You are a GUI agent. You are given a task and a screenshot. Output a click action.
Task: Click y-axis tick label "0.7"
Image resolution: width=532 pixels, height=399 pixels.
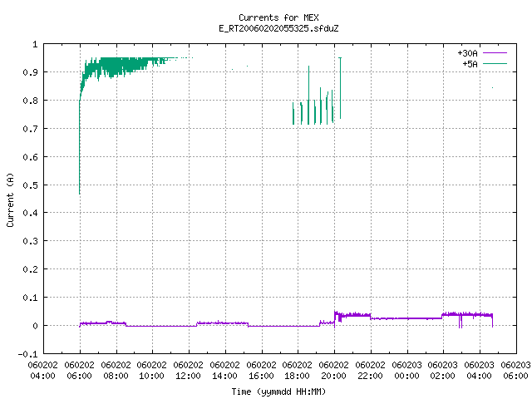(30, 129)
